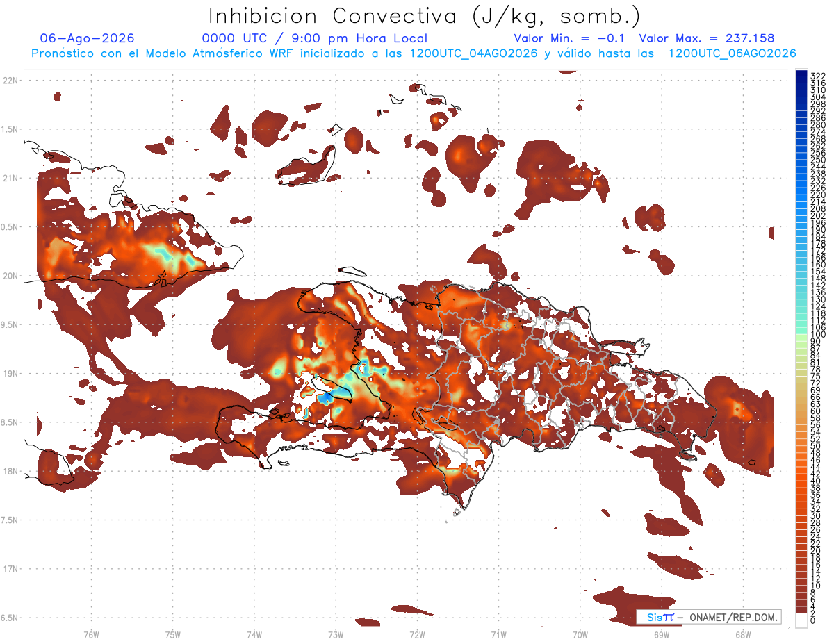Viewport: 834px width, 644px height.
Task: Select the date text '06-Ago-2026'
Action: pos(88,38)
